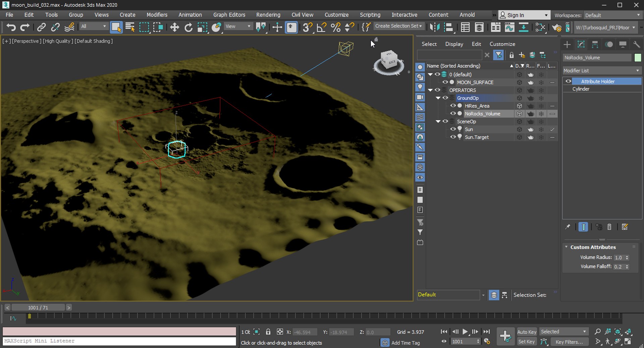Toggle Angle Snap in the toolbar

(321, 27)
